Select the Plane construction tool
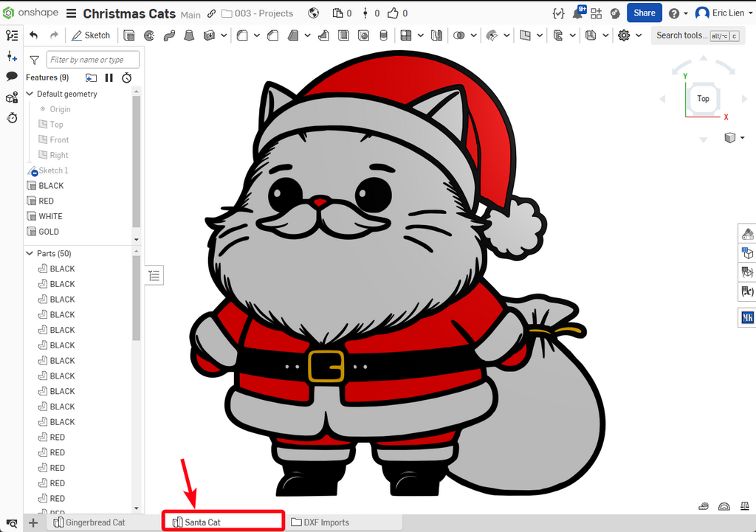The height and width of the screenshot is (532, 756). [525, 35]
